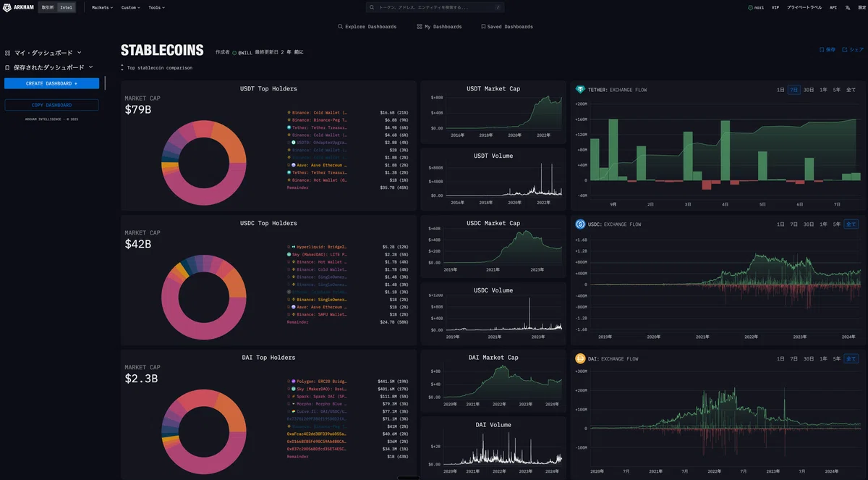Click the bookmark icon next to Saved Dashboards

tap(483, 27)
